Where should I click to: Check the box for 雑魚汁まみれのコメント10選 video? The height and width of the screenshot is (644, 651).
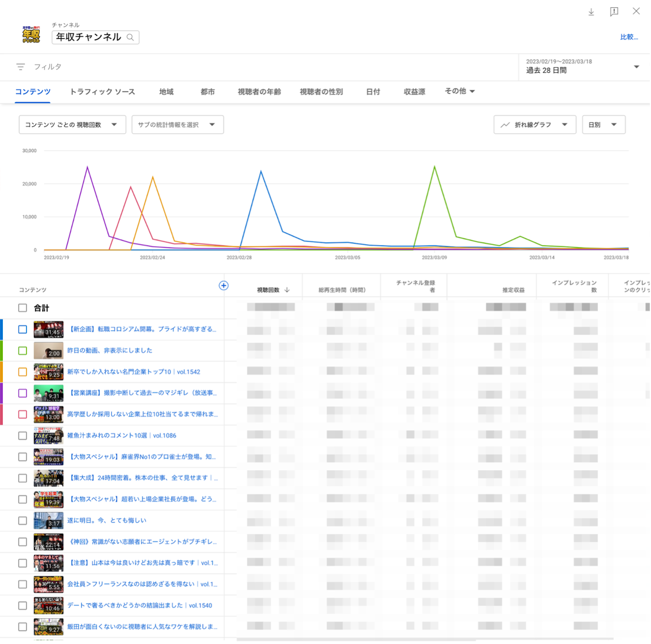[23, 436]
